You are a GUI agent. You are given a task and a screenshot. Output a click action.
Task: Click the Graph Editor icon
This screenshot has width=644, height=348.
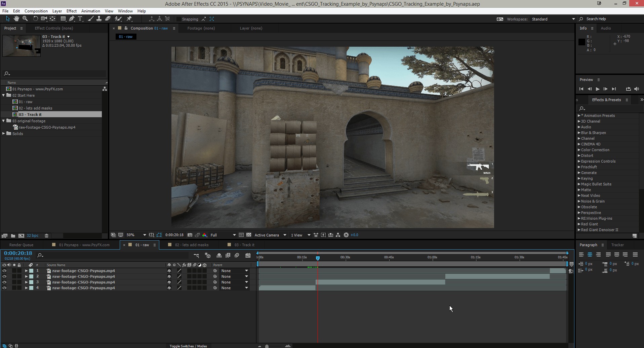248,256
